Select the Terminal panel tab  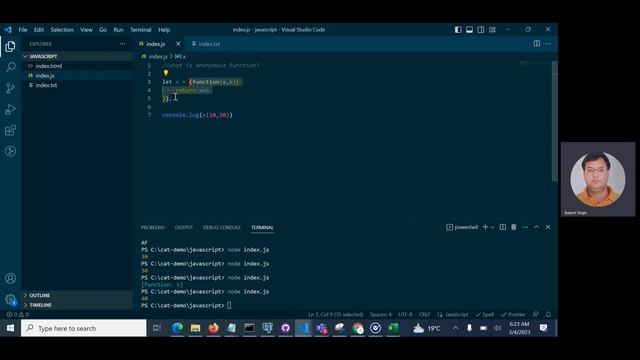point(262,227)
